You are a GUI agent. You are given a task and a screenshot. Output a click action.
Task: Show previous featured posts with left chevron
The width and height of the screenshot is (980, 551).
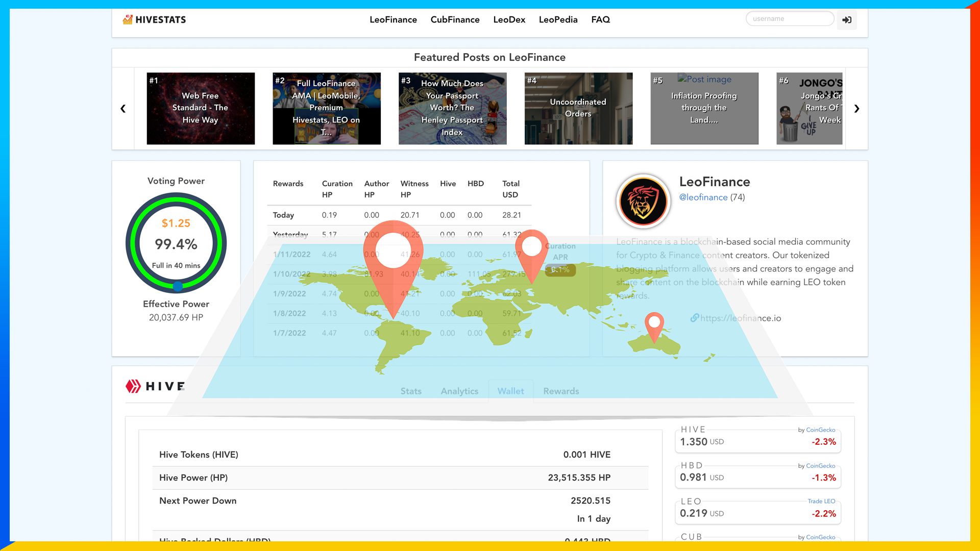pyautogui.click(x=123, y=108)
